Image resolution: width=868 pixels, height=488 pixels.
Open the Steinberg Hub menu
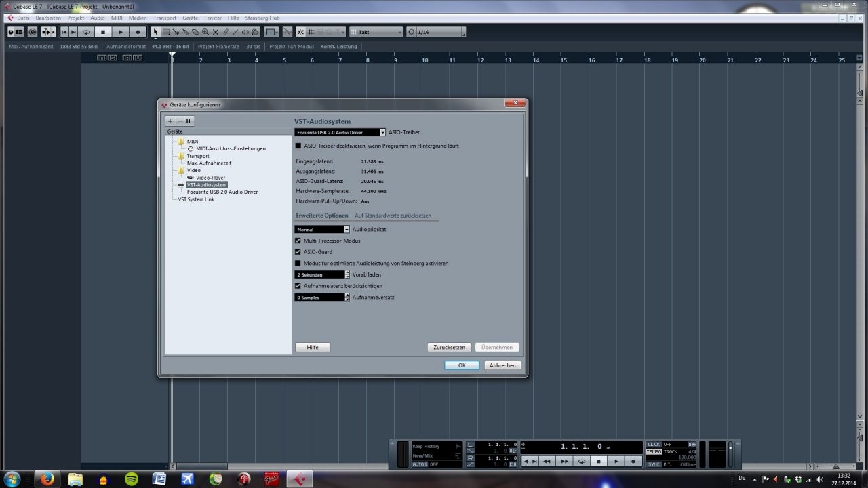(x=262, y=18)
